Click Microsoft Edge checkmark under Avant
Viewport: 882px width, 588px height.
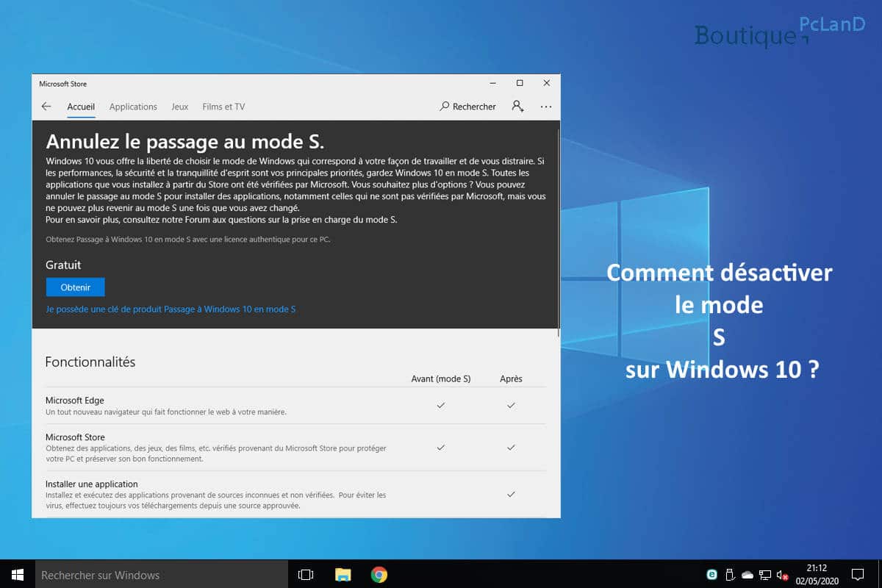pyautogui.click(x=441, y=405)
